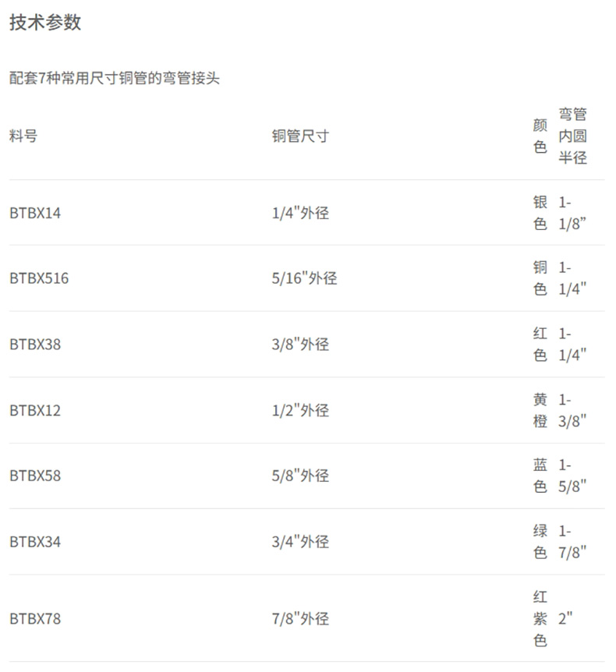Select part number BTBX14
The width and height of the screenshot is (616, 672).
(35, 213)
